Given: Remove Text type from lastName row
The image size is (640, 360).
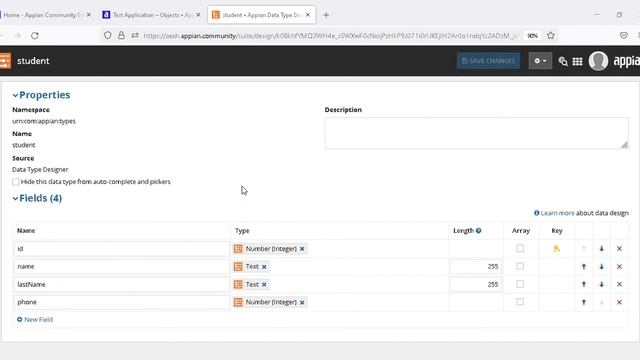Looking at the screenshot, I should (264, 284).
